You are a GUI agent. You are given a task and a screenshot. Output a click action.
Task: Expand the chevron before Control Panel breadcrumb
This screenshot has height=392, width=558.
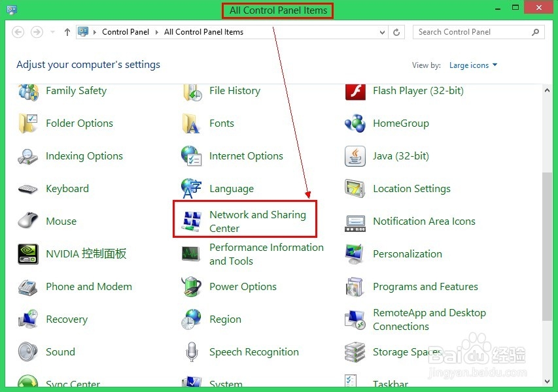pyautogui.click(x=95, y=33)
